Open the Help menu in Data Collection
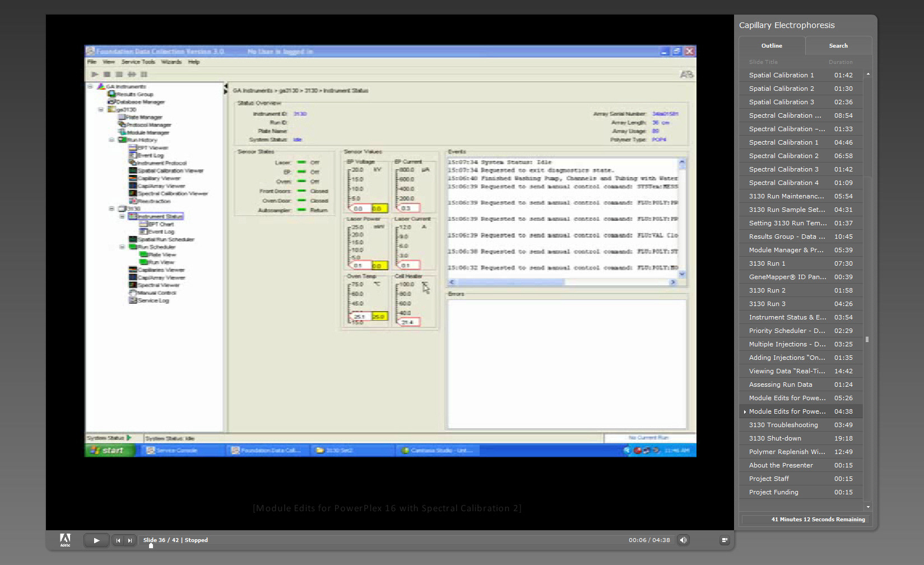The image size is (924, 565). click(x=194, y=62)
